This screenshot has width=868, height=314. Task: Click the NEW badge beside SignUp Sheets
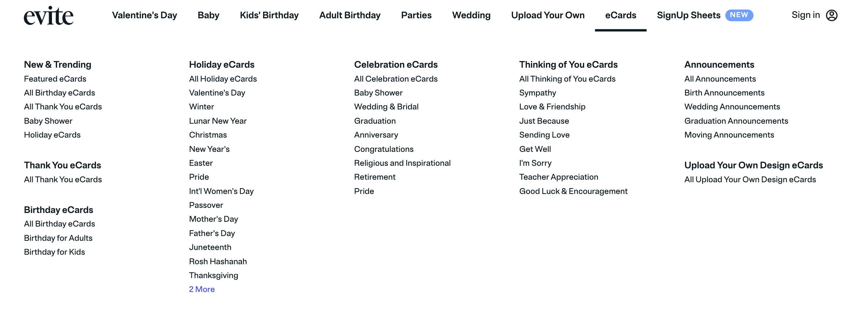click(x=739, y=15)
